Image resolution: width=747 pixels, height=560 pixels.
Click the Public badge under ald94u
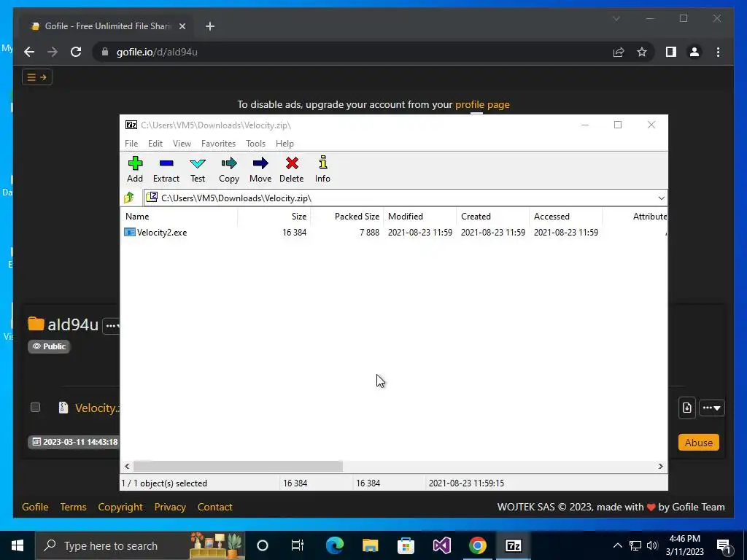click(49, 346)
